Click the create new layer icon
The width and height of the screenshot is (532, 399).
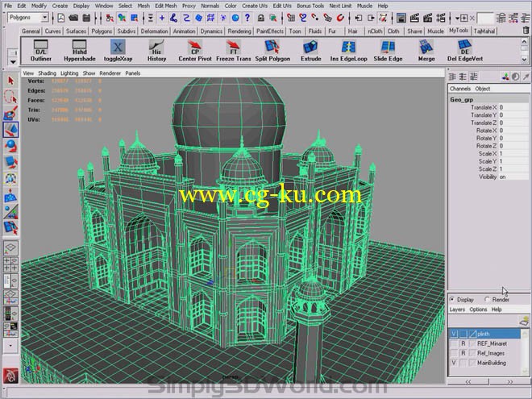[x=524, y=320]
